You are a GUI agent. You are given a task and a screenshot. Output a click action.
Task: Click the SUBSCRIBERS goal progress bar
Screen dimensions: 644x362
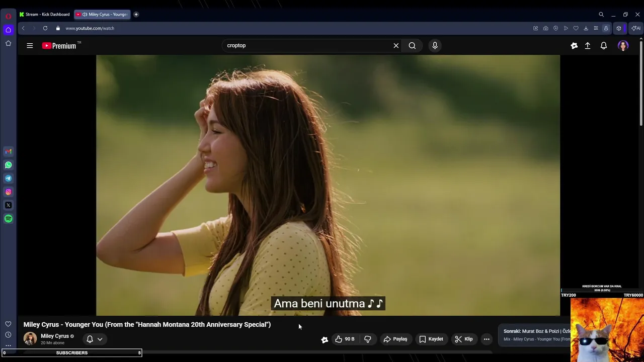click(72, 353)
